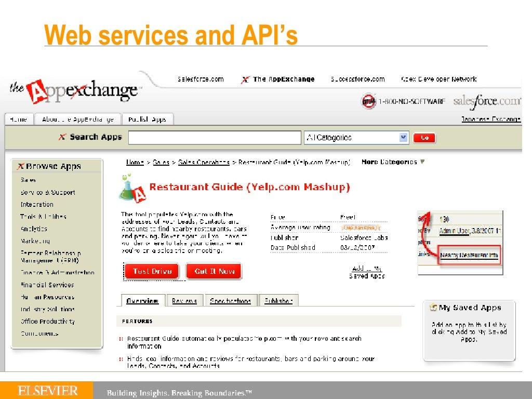The image size is (532, 399).
Task: Open the Publish Apps tab
Action: (x=147, y=119)
